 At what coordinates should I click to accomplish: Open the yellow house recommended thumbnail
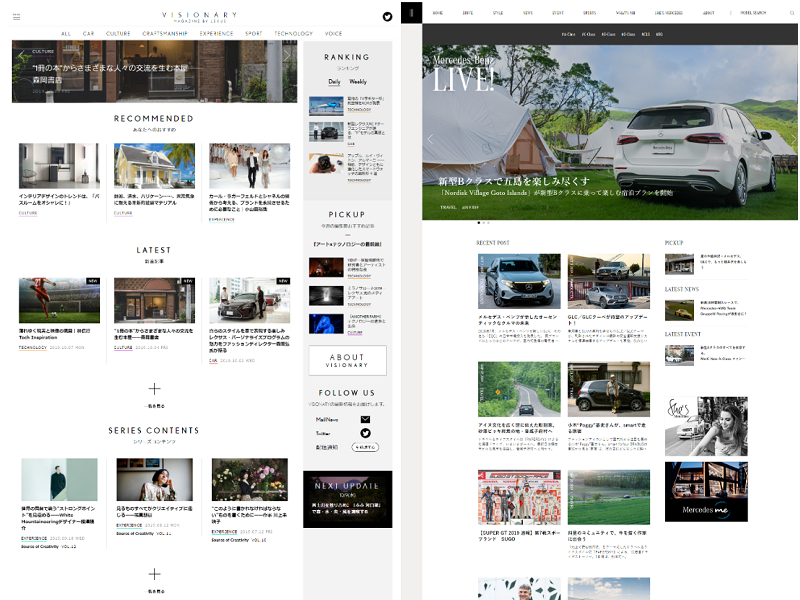click(x=154, y=166)
